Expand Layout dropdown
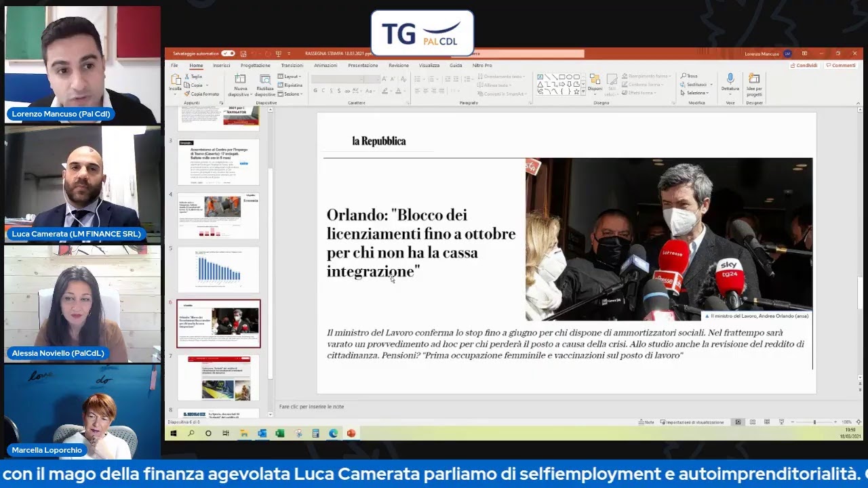The height and width of the screenshot is (488, 868). [290, 77]
